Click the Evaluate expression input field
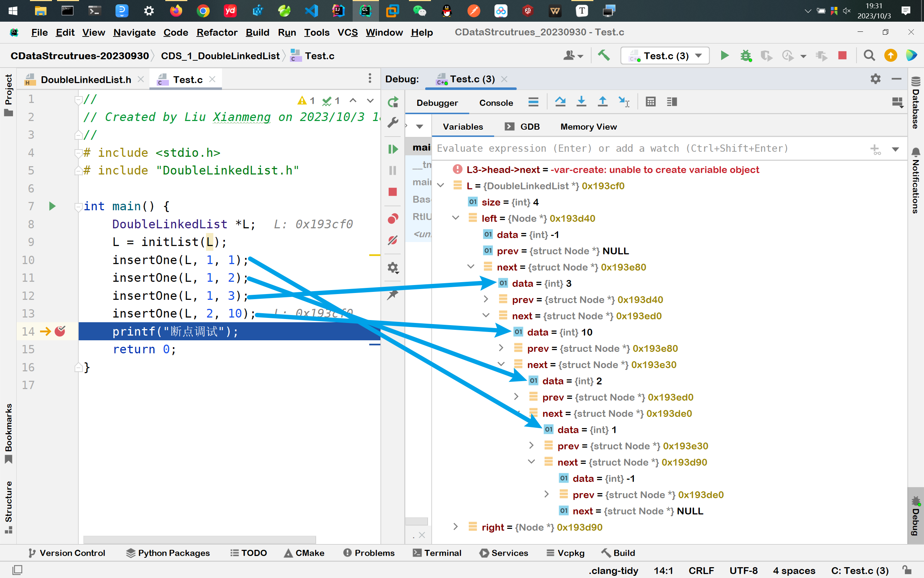The height and width of the screenshot is (578, 924). (649, 149)
